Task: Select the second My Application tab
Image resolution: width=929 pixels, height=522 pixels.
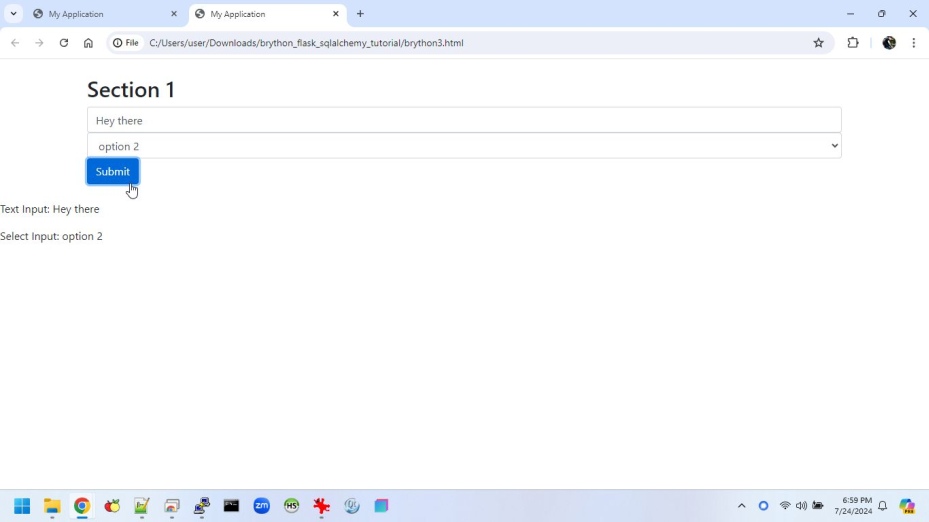Action: click(260, 14)
